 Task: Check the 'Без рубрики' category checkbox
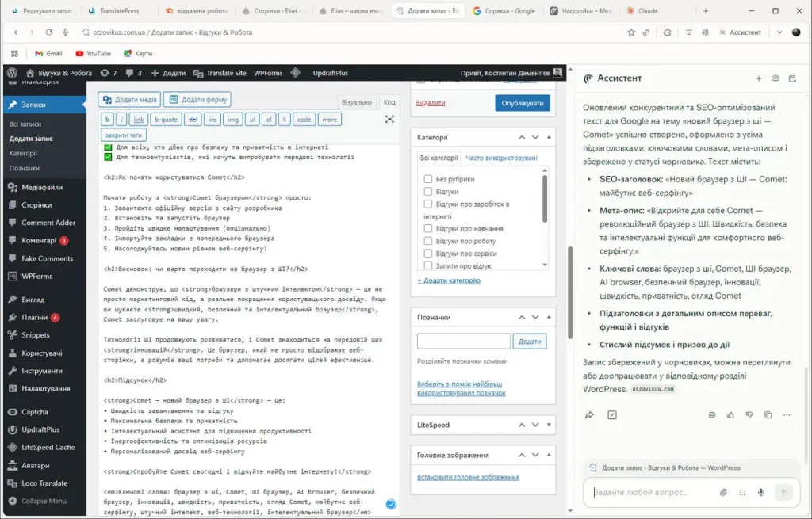(x=428, y=179)
